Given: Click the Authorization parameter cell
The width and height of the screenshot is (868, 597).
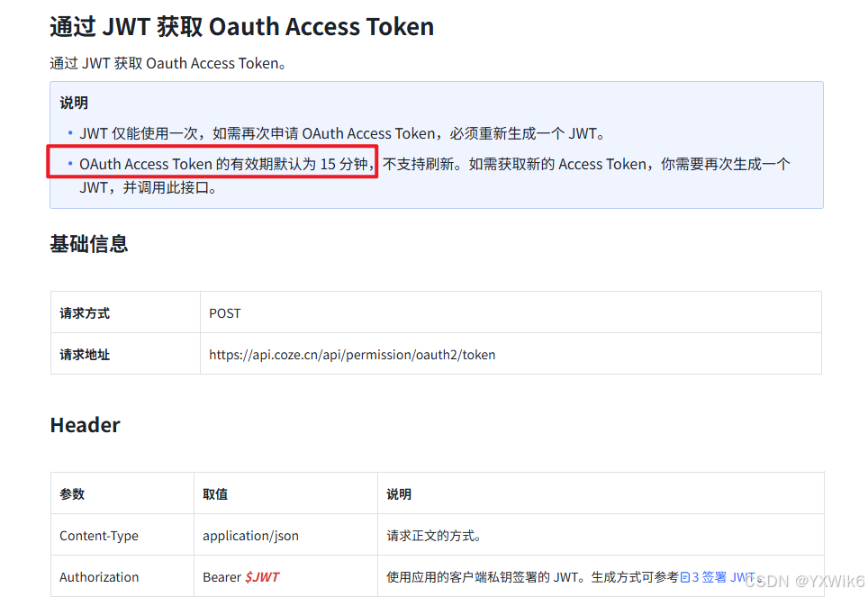Looking at the screenshot, I should pyautogui.click(x=122, y=576).
